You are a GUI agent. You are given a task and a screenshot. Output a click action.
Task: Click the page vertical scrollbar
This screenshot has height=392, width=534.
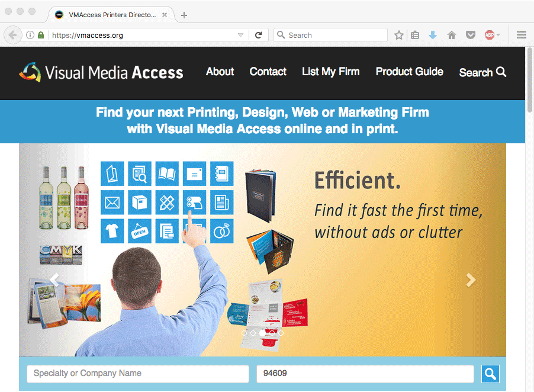pos(530,81)
